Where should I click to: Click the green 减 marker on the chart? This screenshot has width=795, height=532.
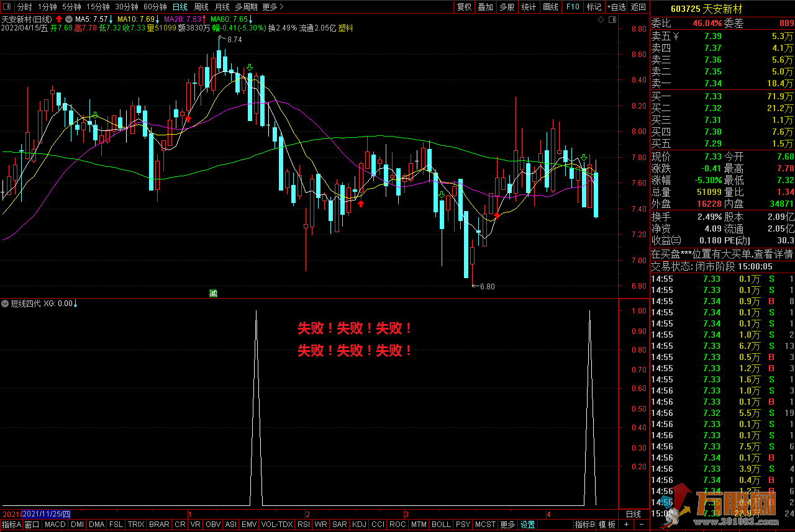[213, 293]
